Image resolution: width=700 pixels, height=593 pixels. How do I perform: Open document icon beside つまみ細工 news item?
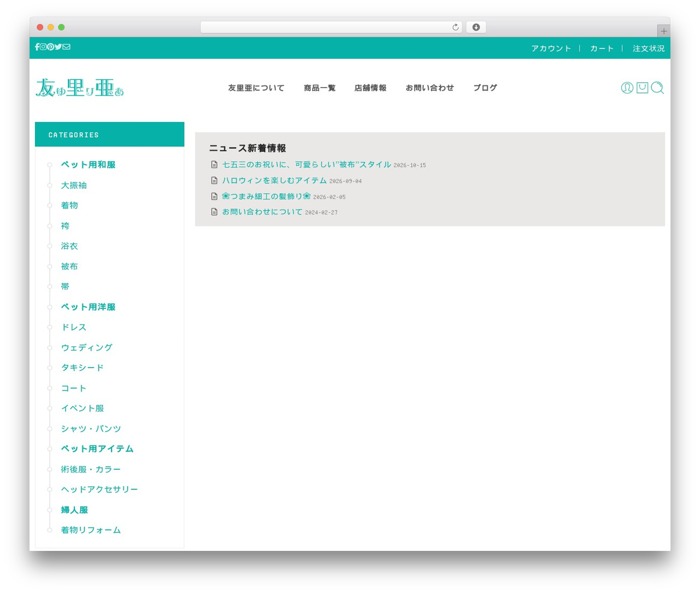tap(214, 196)
